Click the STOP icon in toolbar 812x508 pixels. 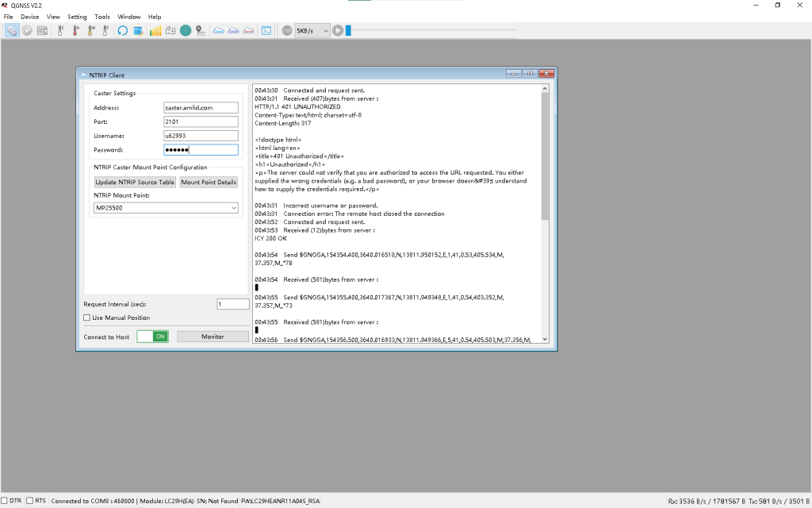coord(287,31)
